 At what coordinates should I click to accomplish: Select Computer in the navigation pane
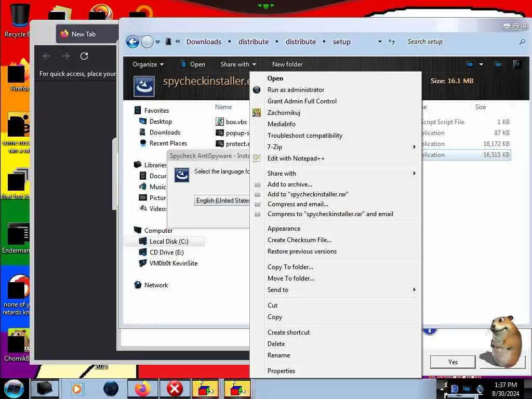pos(158,230)
